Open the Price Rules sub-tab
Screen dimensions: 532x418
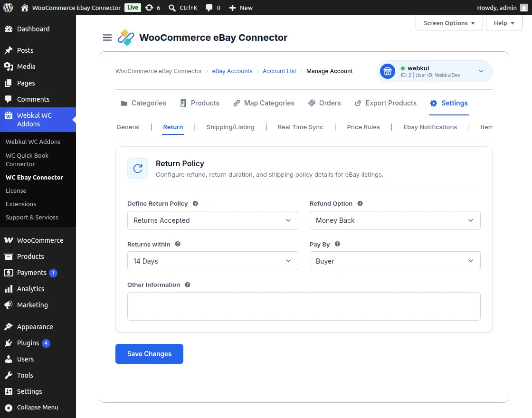(363, 127)
